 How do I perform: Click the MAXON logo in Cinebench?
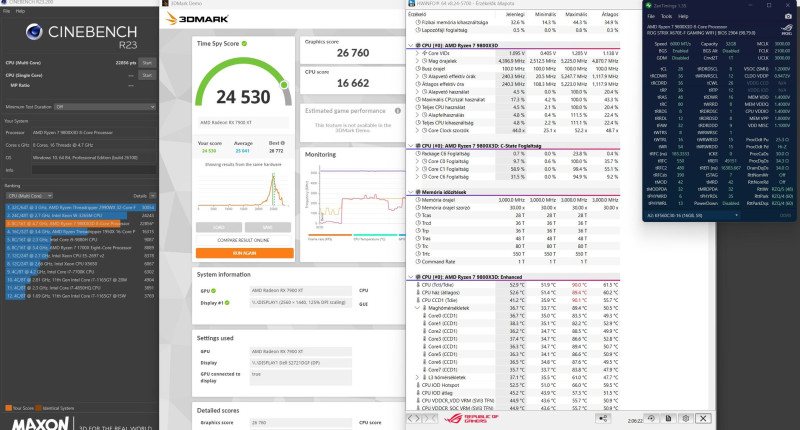[40, 423]
